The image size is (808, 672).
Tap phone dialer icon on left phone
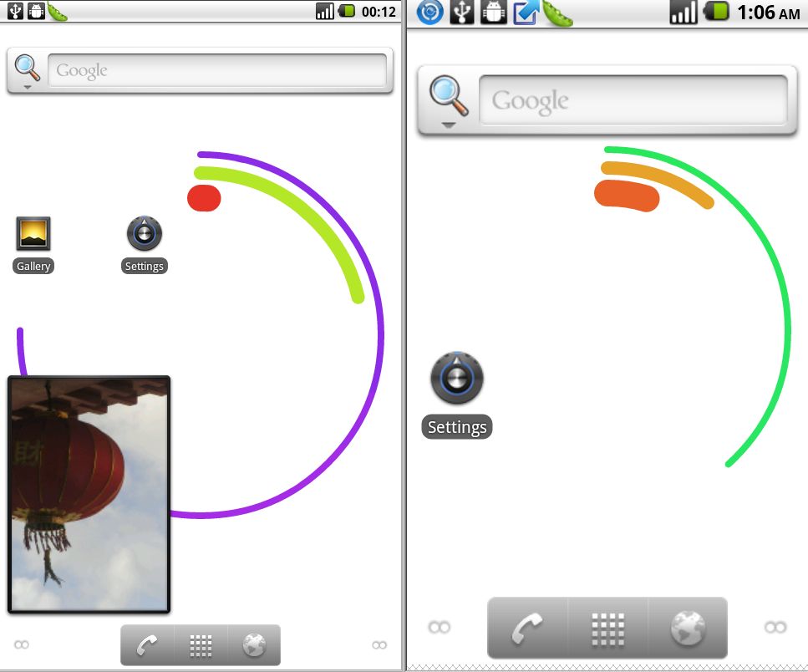(x=147, y=645)
